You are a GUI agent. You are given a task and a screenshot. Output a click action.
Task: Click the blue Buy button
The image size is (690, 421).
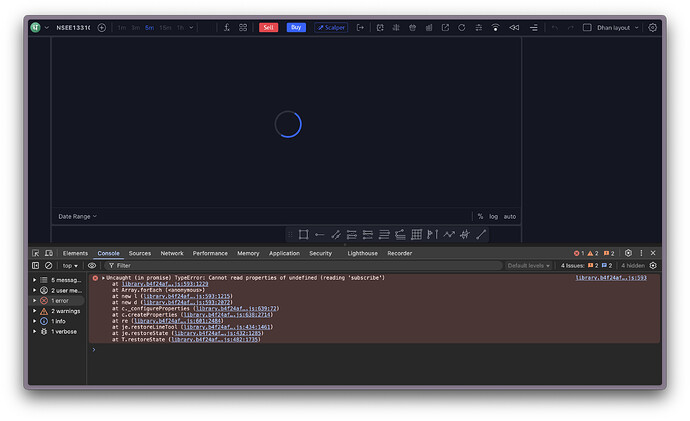pyautogui.click(x=296, y=27)
